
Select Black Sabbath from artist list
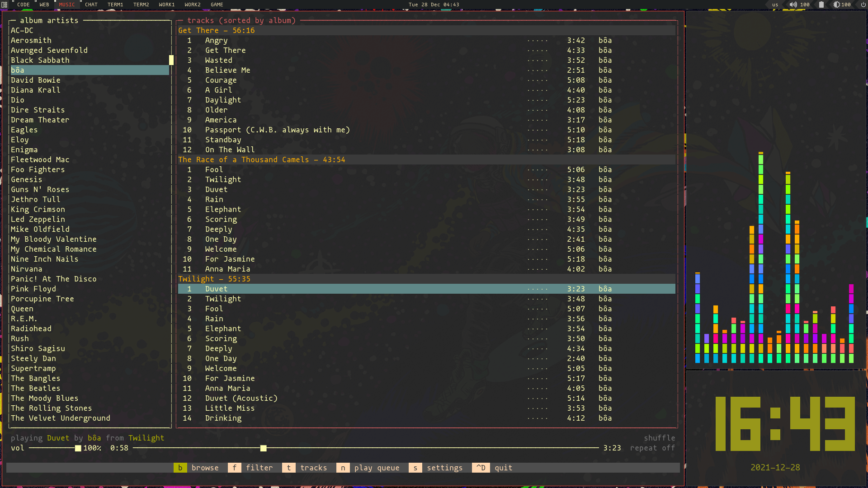click(40, 60)
